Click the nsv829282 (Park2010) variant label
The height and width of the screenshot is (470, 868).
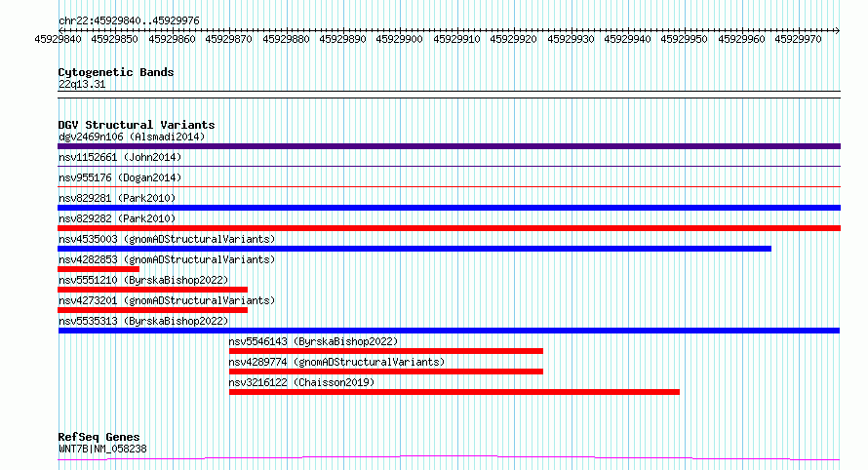[117, 218]
